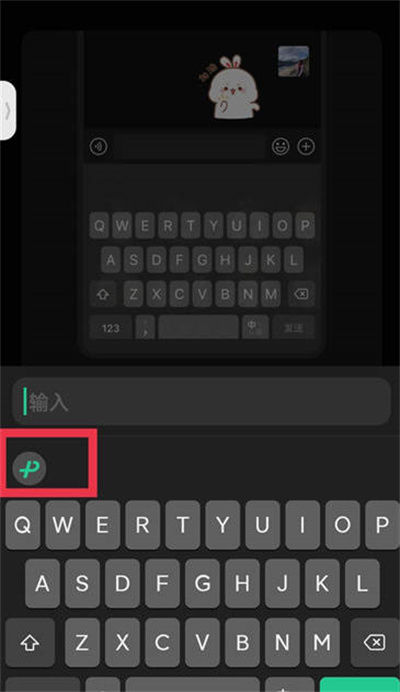Tap the backspace key on bottom keyboard
400x692 pixels.
(x=375, y=642)
